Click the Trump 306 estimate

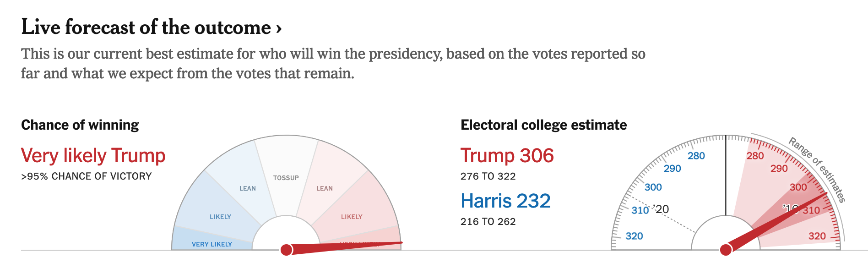[507, 156]
